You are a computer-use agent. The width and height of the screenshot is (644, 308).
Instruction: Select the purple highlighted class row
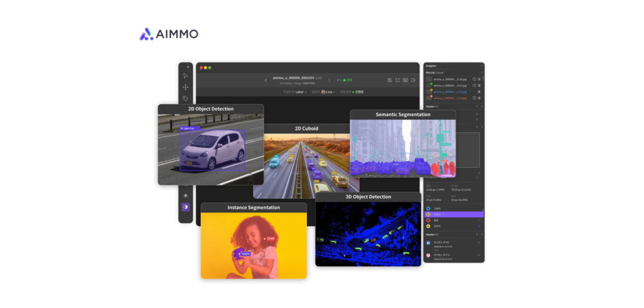pyautogui.click(x=454, y=214)
